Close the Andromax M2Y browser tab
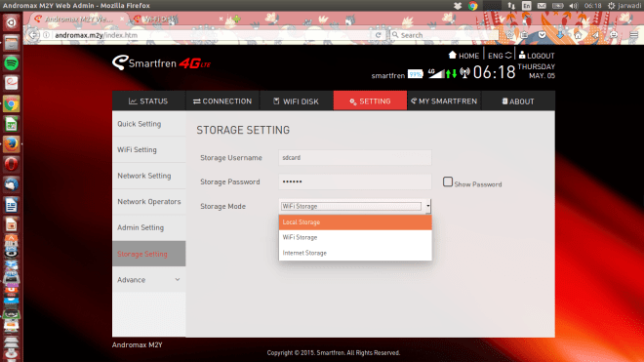Image resolution: width=644 pixels, height=362 pixels. click(x=122, y=19)
